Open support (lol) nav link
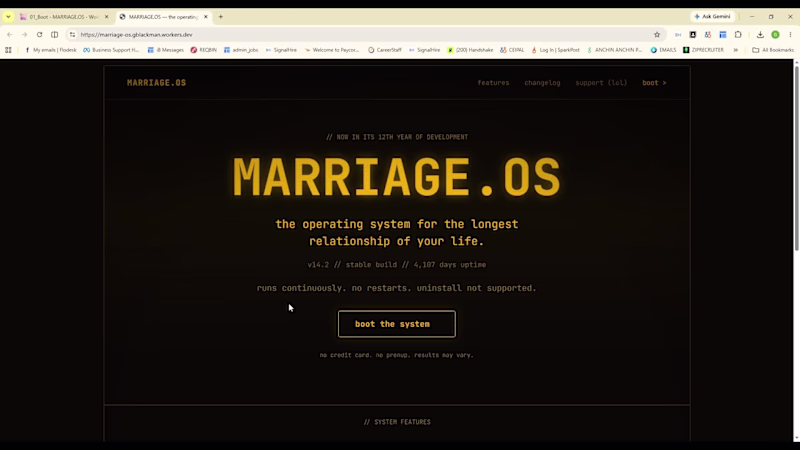The image size is (800, 450). point(601,83)
